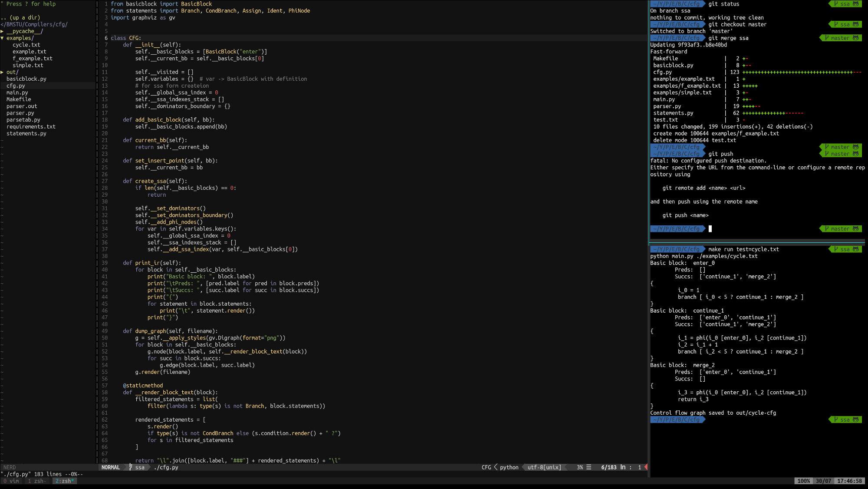Click the 'make run test=cycle.txt' command
The image size is (868, 489).
point(743,249)
